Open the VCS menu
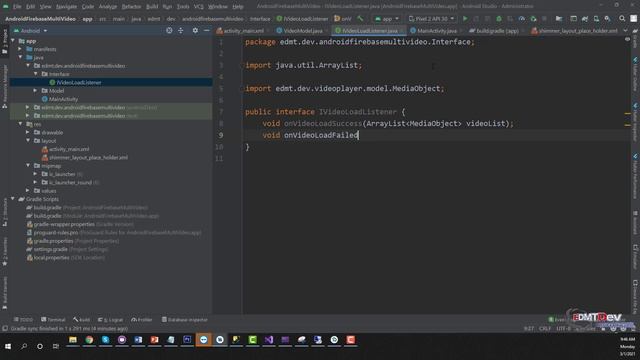The height and width of the screenshot is (360, 640). [198, 7]
